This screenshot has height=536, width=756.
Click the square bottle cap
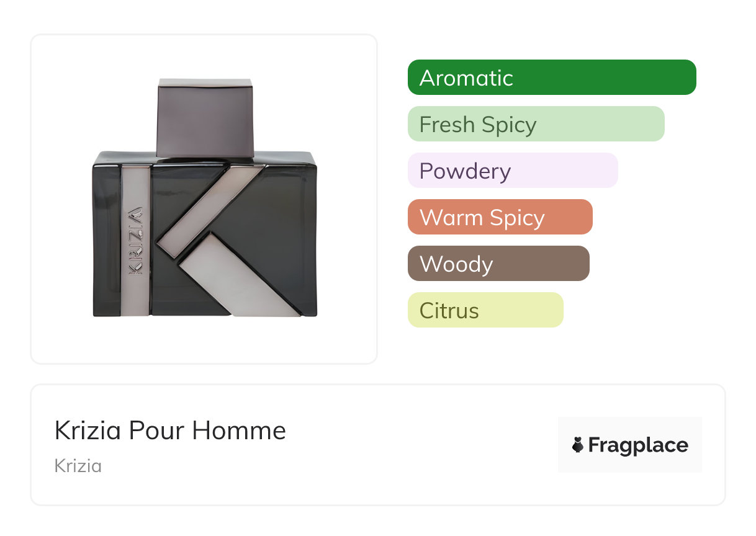tap(205, 117)
